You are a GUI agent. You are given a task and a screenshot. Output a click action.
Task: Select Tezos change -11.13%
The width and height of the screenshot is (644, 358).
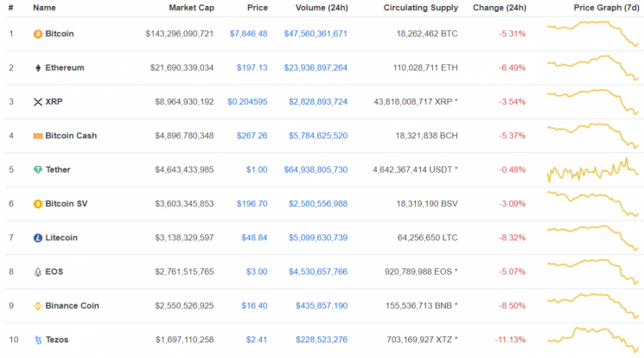click(510, 340)
